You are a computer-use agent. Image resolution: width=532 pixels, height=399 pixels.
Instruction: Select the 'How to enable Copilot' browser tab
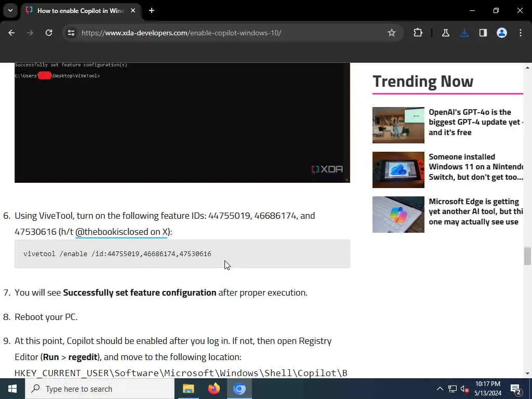click(x=80, y=10)
